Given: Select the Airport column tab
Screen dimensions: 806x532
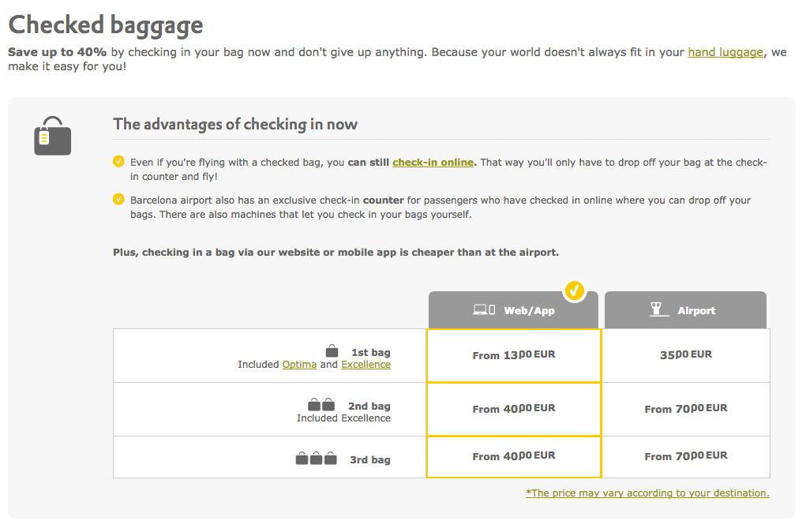Looking at the screenshot, I should click(x=685, y=310).
